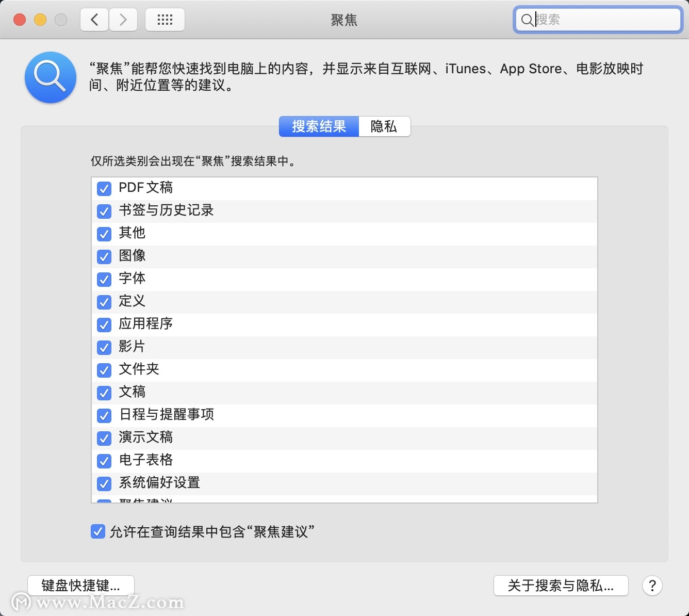Switch to the 搜索结果 tab
The height and width of the screenshot is (616, 689).
[x=319, y=126]
